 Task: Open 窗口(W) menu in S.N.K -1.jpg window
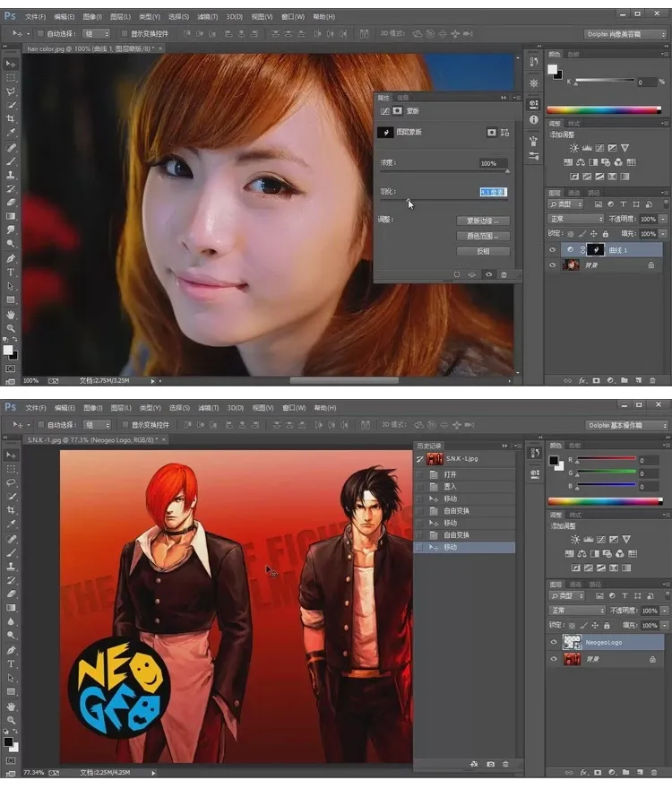click(x=294, y=408)
